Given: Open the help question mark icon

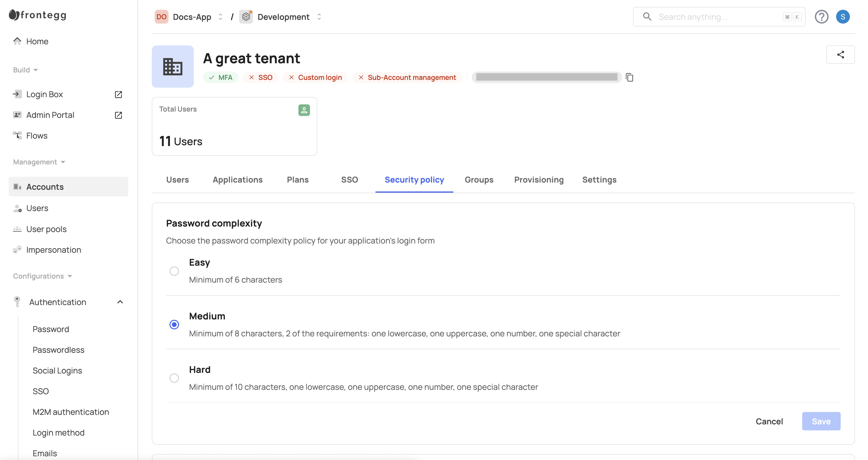Looking at the screenshot, I should pyautogui.click(x=821, y=17).
